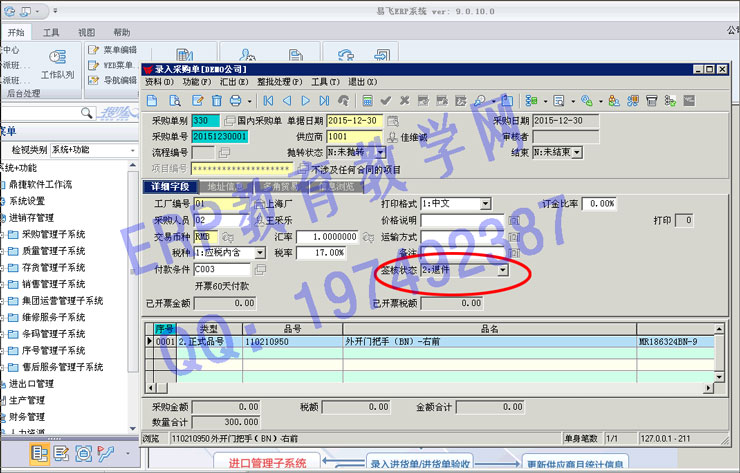
Task: Open lookup window beside 采购单别 field
Action: click(x=229, y=121)
